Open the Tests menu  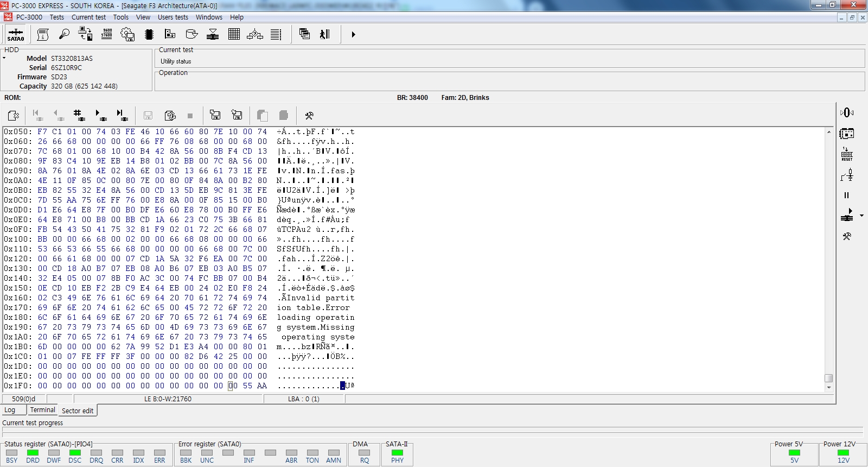[x=57, y=17]
